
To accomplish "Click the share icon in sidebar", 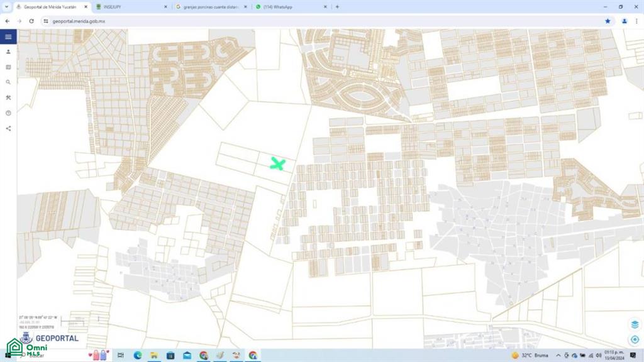I will point(8,128).
